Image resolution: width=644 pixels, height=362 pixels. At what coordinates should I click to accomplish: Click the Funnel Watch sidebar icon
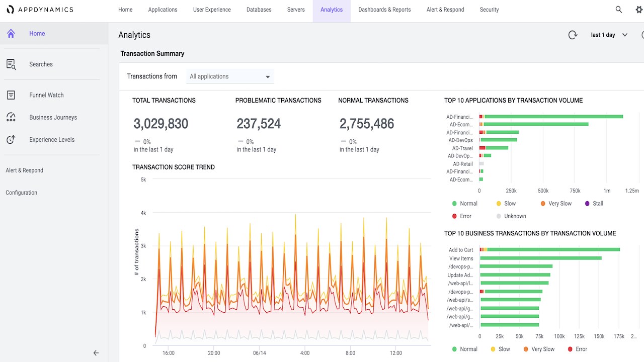click(11, 95)
